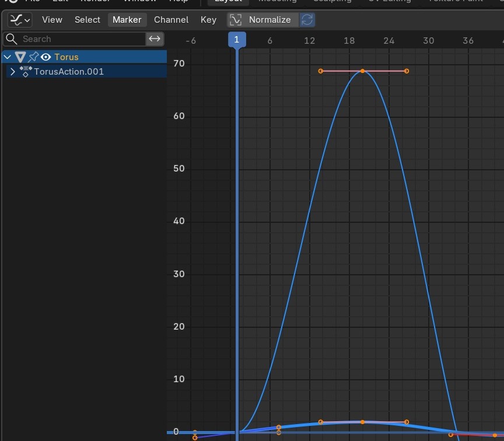Open the Key menu
This screenshot has height=441, width=504.
click(x=208, y=20)
